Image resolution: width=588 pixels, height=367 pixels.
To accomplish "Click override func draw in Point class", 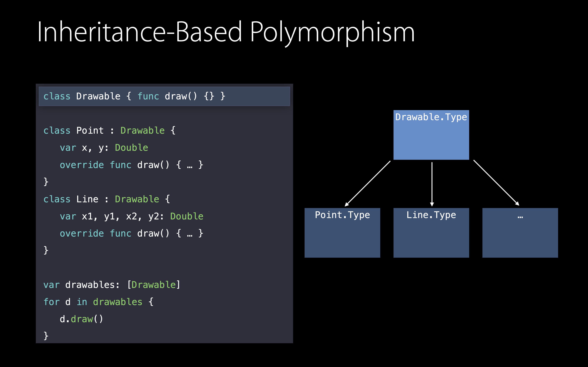I will tap(131, 165).
